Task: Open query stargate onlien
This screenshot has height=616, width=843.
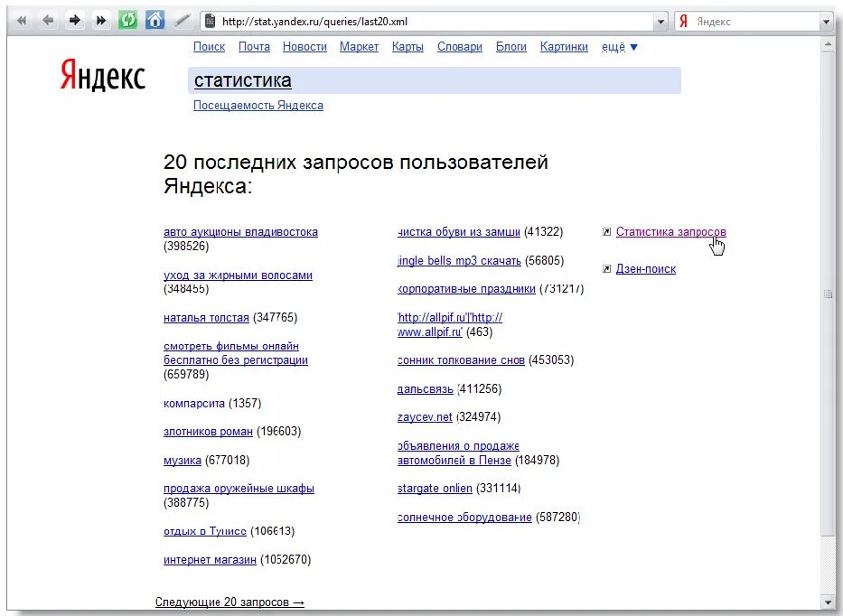Action: coord(435,489)
